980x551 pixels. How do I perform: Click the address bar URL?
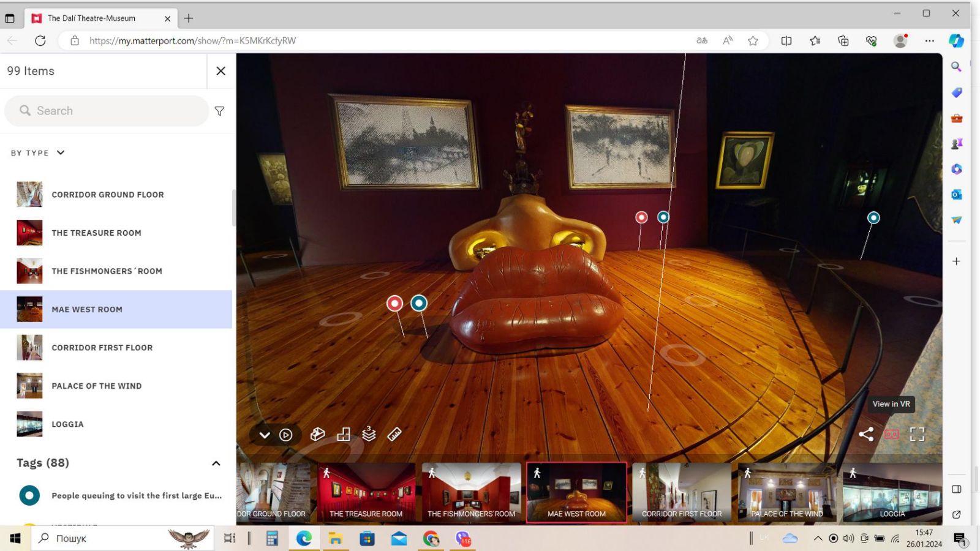[192, 40]
